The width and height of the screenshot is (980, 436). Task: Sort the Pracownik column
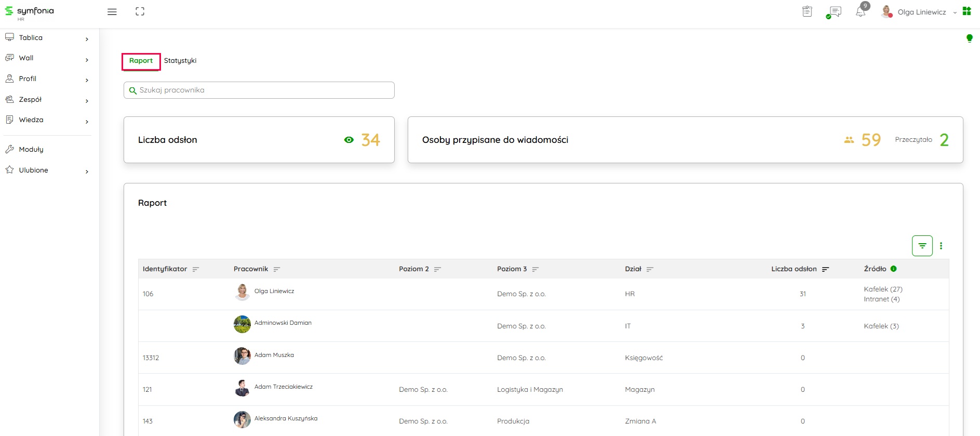click(277, 269)
